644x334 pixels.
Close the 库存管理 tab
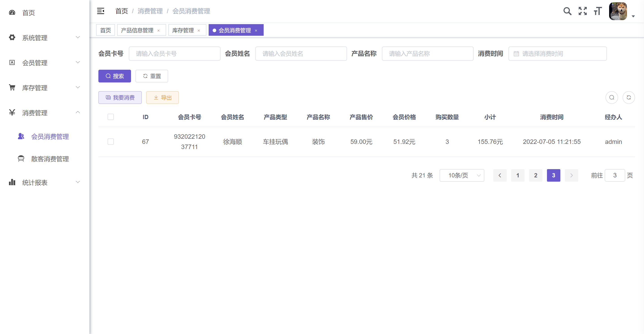point(199,30)
